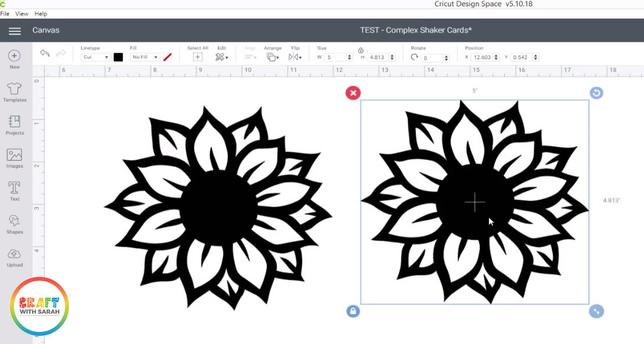Screen dimensions: 644x344
Task: Click the Select All icon
Action: (198, 56)
